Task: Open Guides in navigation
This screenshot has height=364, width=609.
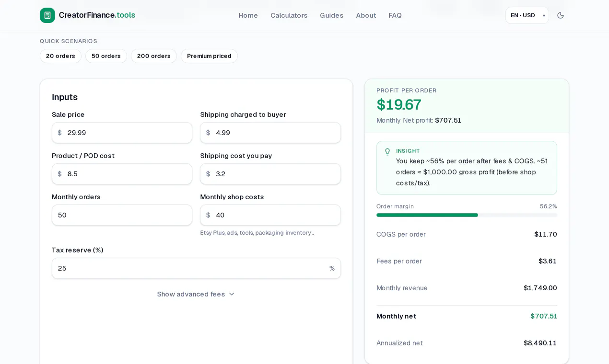Action: [331, 15]
